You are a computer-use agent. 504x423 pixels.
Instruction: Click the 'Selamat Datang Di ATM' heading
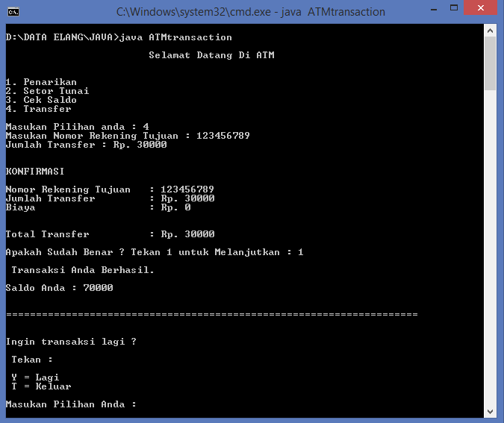coord(211,55)
